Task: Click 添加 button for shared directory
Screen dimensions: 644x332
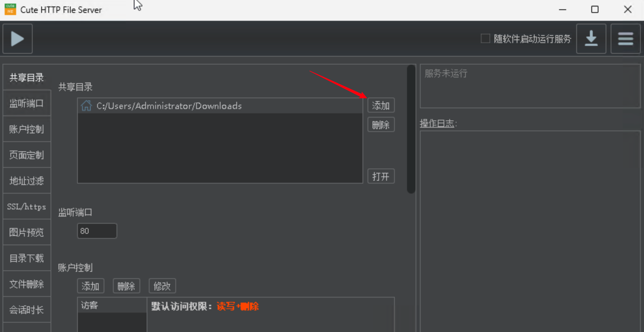Action: point(381,105)
